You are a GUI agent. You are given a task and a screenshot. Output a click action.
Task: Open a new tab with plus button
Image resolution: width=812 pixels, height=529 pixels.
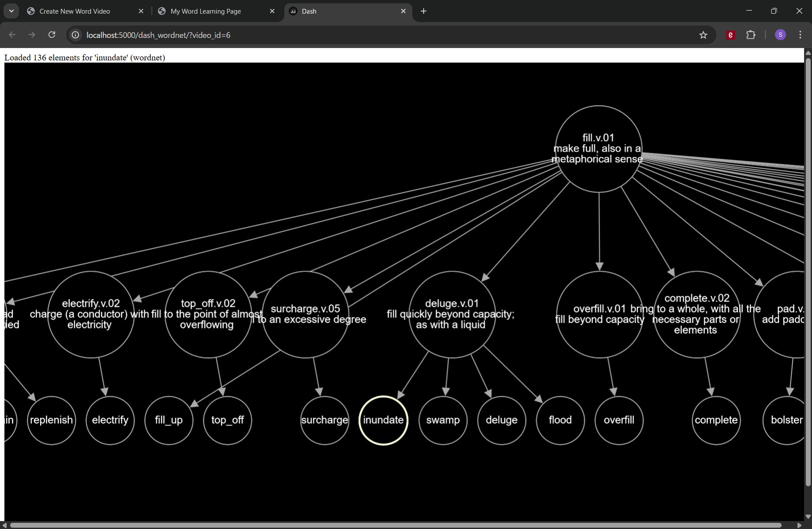tap(424, 11)
